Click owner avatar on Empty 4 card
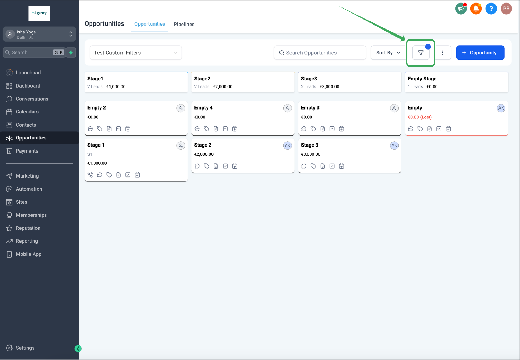The image size is (520, 360). (287, 108)
